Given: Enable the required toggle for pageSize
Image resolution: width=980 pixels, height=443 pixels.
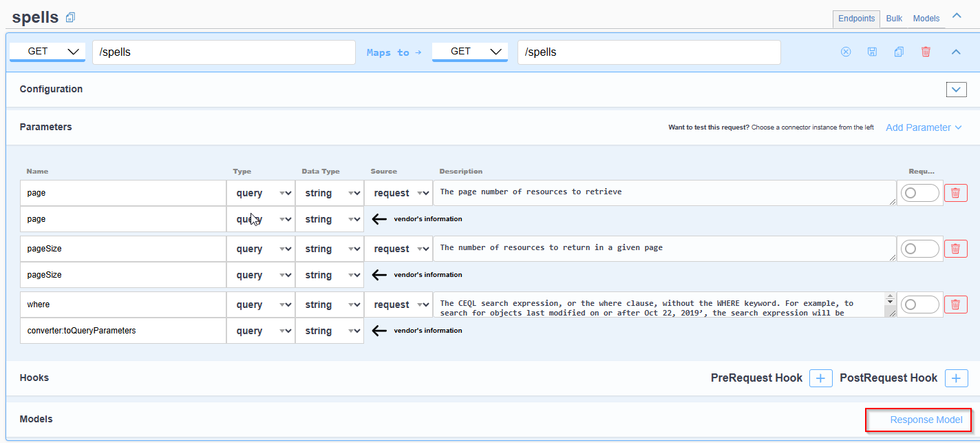Looking at the screenshot, I should pyautogui.click(x=919, y=248).
